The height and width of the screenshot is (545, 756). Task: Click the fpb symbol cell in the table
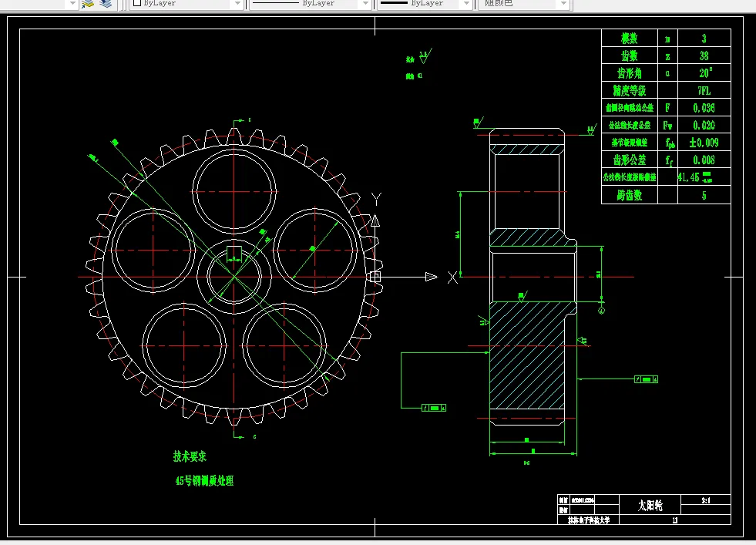[670, 143]
